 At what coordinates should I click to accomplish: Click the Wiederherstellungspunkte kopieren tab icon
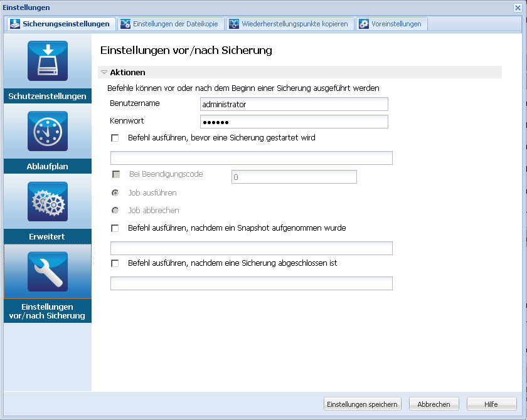pos(234,24)
